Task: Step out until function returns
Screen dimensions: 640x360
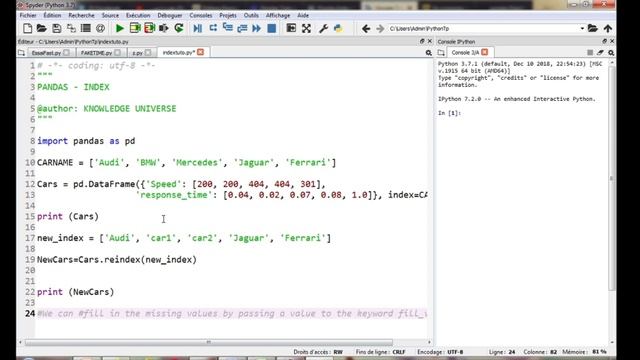Action: (242, 29)
